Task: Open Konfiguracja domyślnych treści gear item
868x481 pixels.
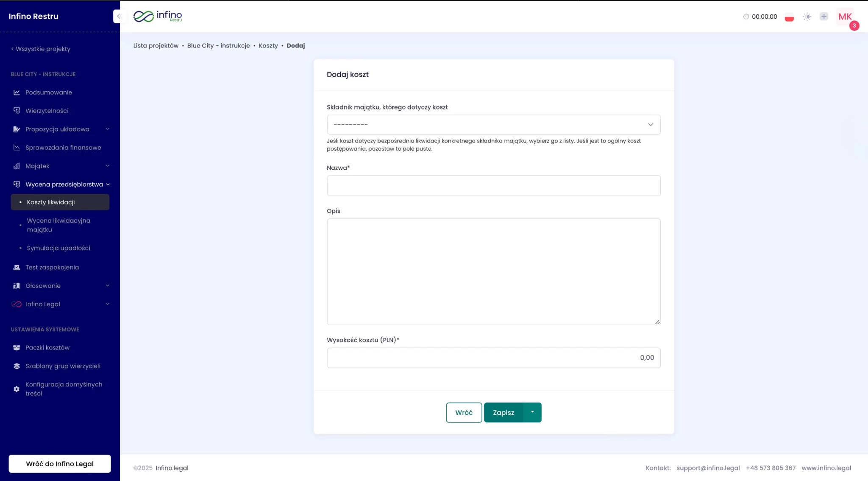Action: (x=64, y=389)
